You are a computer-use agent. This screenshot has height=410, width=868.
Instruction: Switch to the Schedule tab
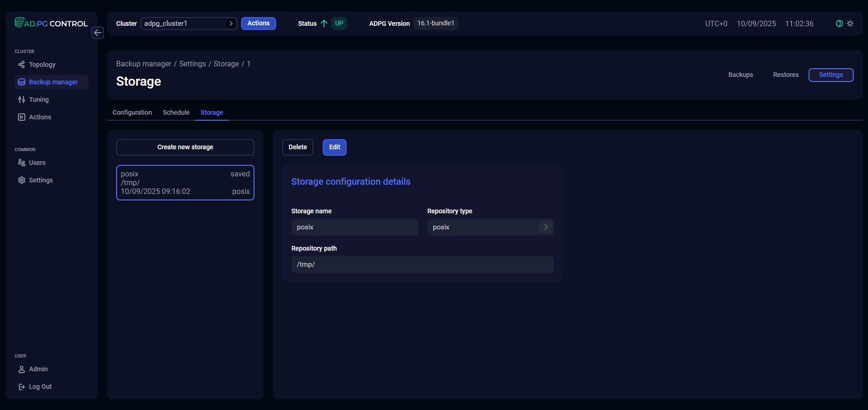pyautogui.click(x=176, y=112)
